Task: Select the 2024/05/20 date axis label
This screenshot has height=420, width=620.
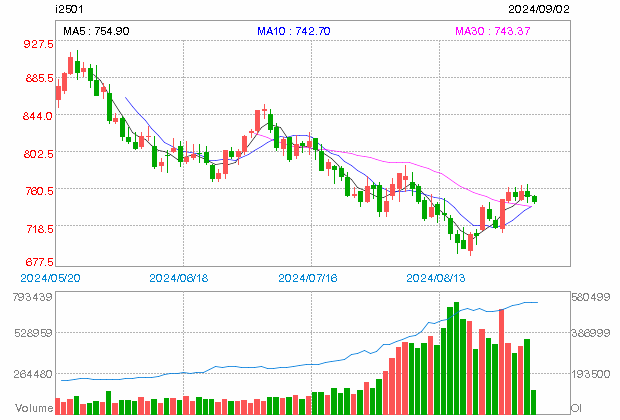Action: pyautogui.click(x=50, y=278)
